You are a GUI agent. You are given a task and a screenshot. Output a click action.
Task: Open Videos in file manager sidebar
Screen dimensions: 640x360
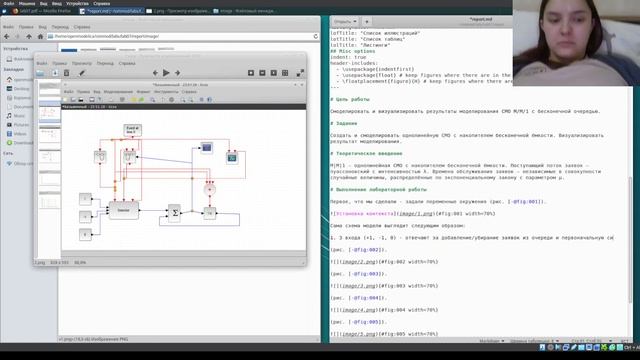pos(17,134)
